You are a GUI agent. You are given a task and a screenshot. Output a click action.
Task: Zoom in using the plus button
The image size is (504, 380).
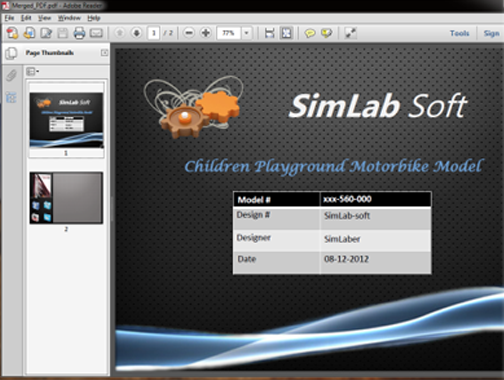[x=206, y=33]
